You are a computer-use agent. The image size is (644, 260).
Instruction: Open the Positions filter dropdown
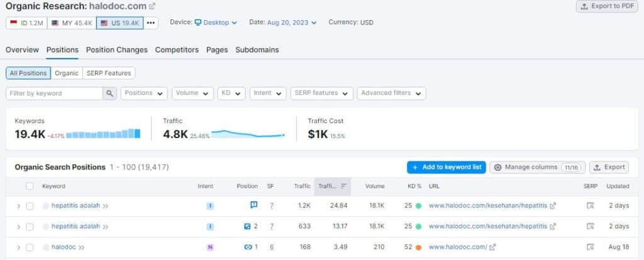click(x=144, y=93)
